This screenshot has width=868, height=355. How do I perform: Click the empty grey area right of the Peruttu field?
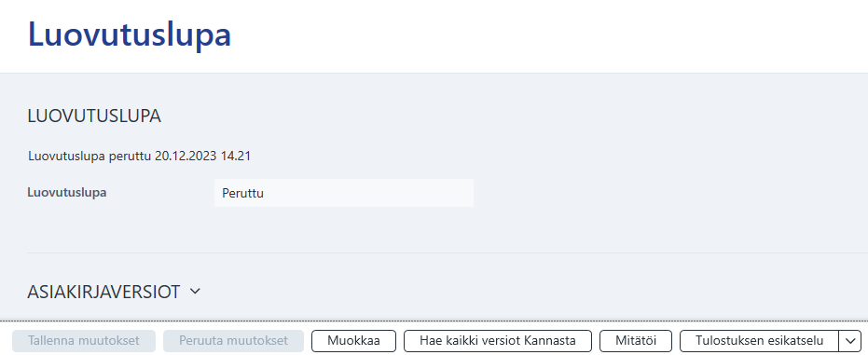(x=669, y=193)
